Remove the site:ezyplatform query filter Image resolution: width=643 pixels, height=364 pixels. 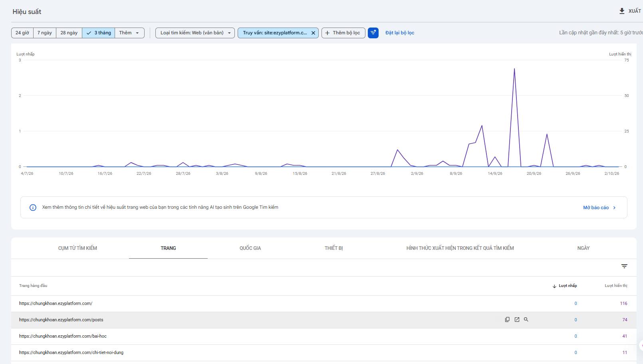pyautogui.click(x=313, y=33)
